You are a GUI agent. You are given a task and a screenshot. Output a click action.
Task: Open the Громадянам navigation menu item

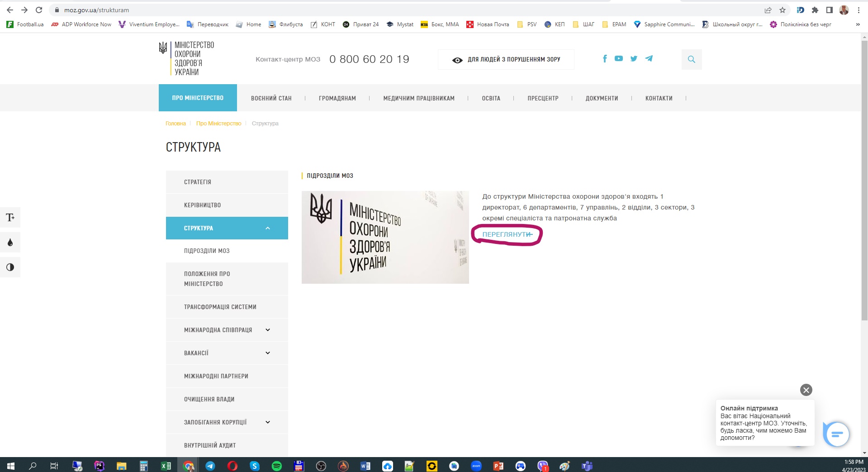tap(337, 98)
